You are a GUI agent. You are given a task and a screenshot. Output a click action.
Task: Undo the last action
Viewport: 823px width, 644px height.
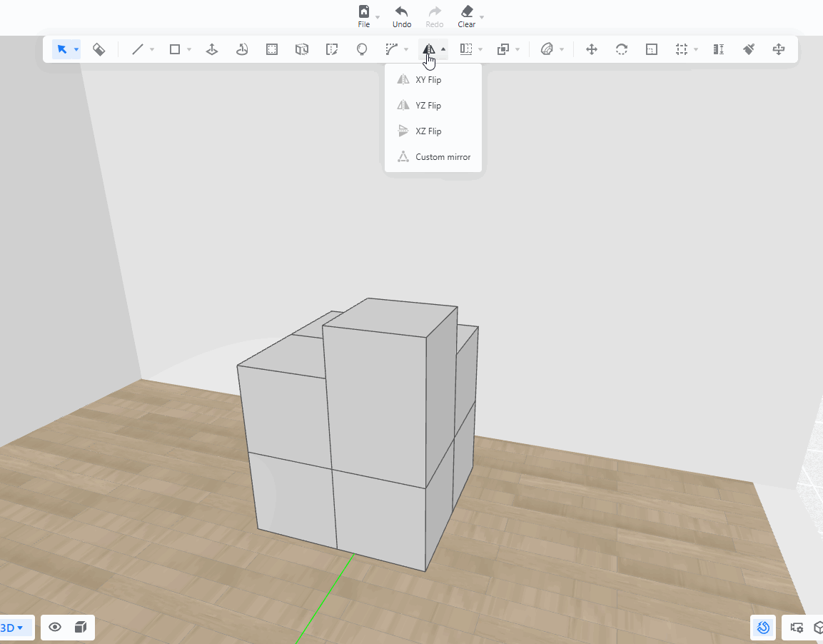(402, 16)
